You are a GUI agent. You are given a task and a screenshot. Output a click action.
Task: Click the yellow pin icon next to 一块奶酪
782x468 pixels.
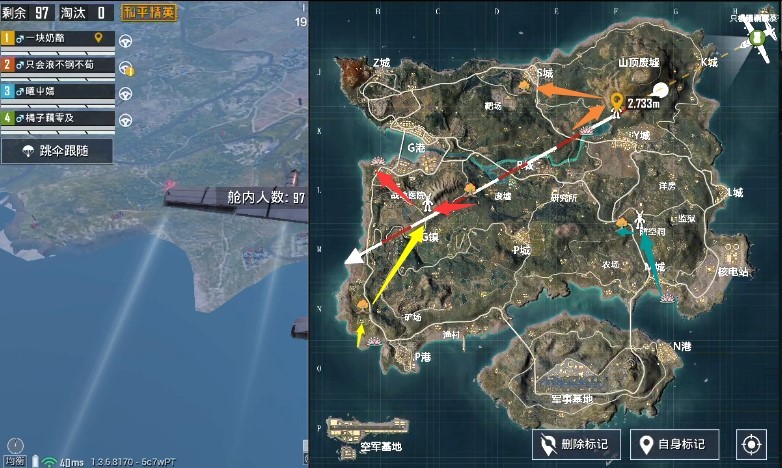coord(99,37)
